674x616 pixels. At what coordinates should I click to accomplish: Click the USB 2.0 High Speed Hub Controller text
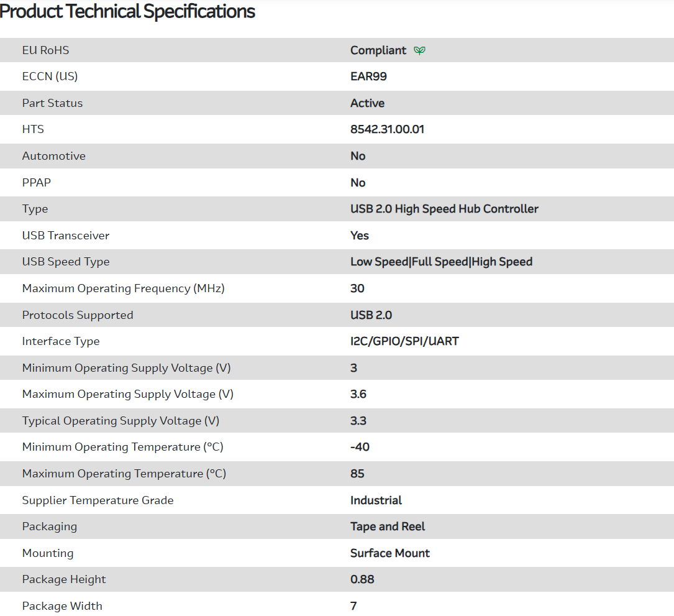(444, 209)
